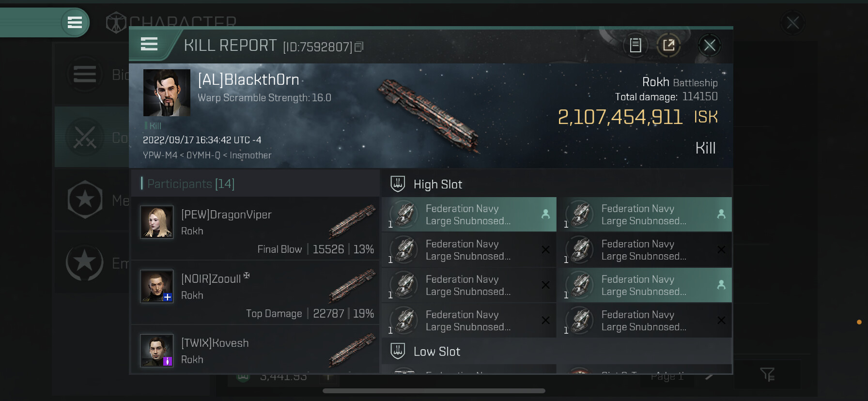
Task: Click the High Slot section icon
Action: 398,184
